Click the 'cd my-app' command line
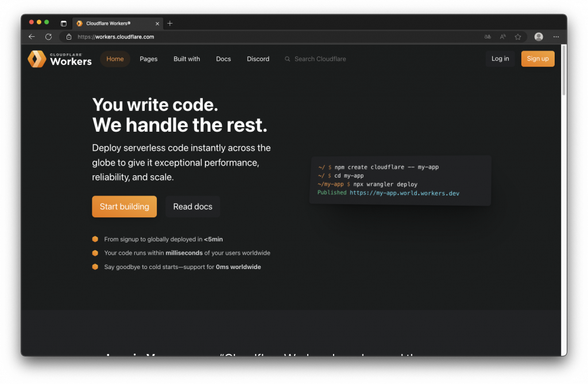This screenshot has width=588, height=384. click(x=341, y=176)
